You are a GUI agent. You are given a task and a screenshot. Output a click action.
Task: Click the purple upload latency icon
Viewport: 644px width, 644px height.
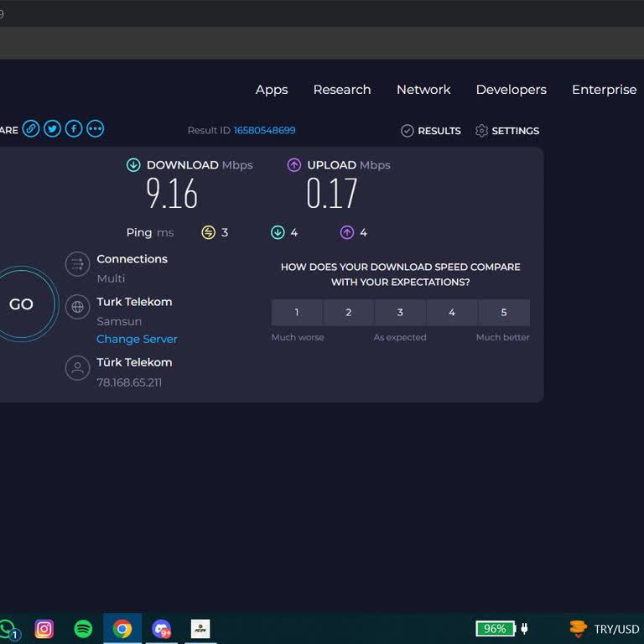tap(347, 232)
